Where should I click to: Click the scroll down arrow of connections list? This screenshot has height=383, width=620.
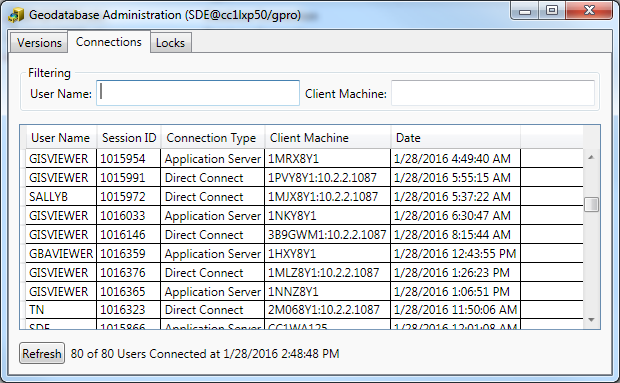point(591,320)
